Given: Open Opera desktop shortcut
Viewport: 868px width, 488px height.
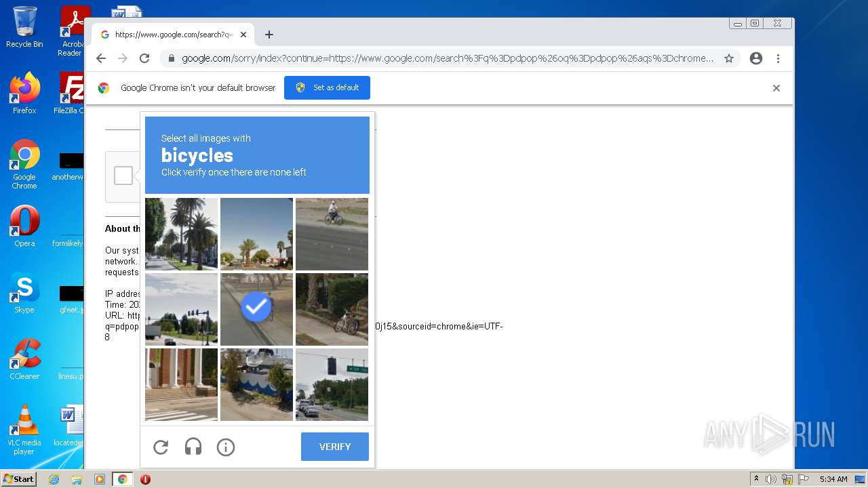Looking at the screenshot, I should (x=24, y=226).
